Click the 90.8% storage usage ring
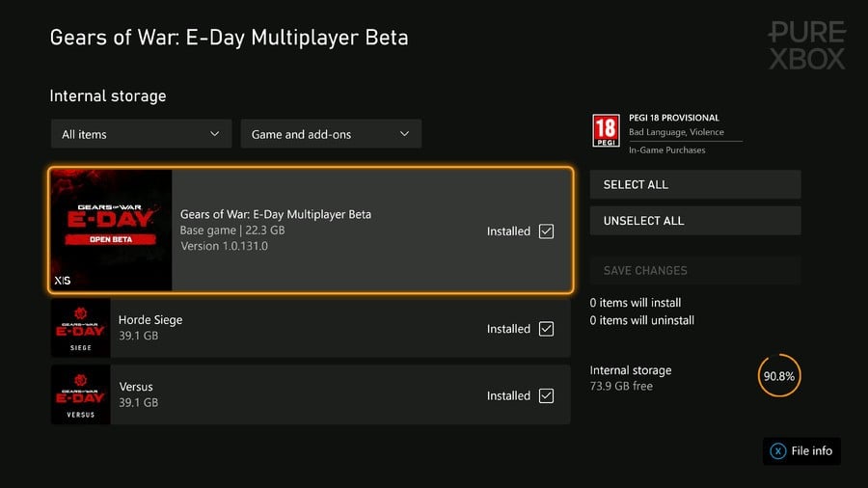This screenshot has width=868, height=488. 779,376
